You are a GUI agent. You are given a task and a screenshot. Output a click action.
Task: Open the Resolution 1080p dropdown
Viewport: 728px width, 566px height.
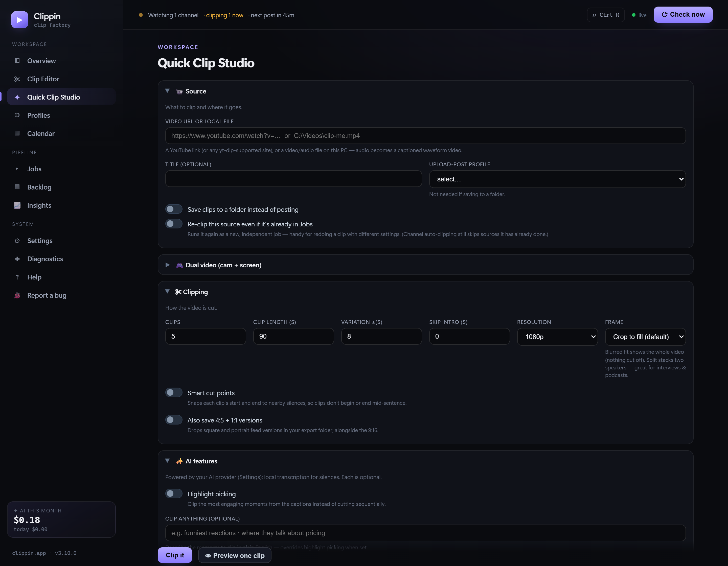[557, 337]
